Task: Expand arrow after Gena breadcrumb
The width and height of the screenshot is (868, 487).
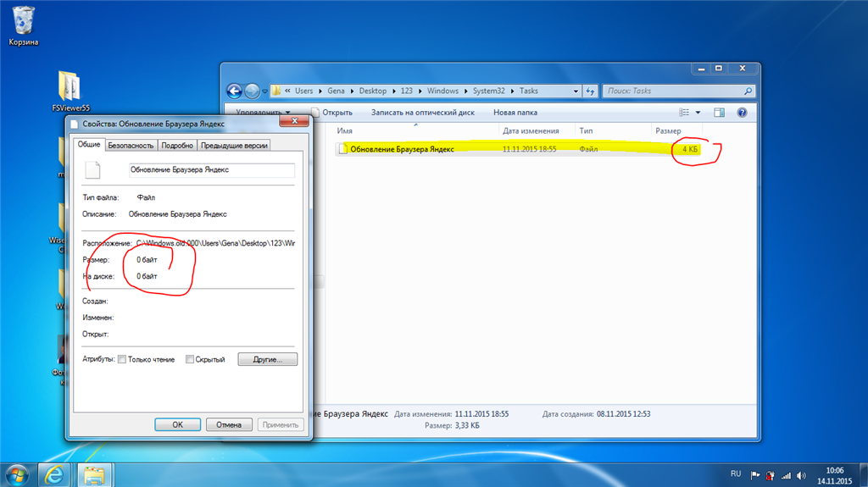Action: pos(352,91)
